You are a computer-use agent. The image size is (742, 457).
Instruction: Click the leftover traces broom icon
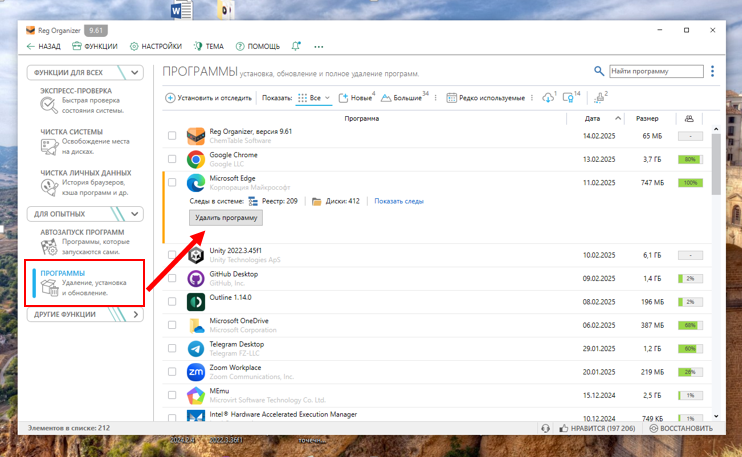click(600, 97)
